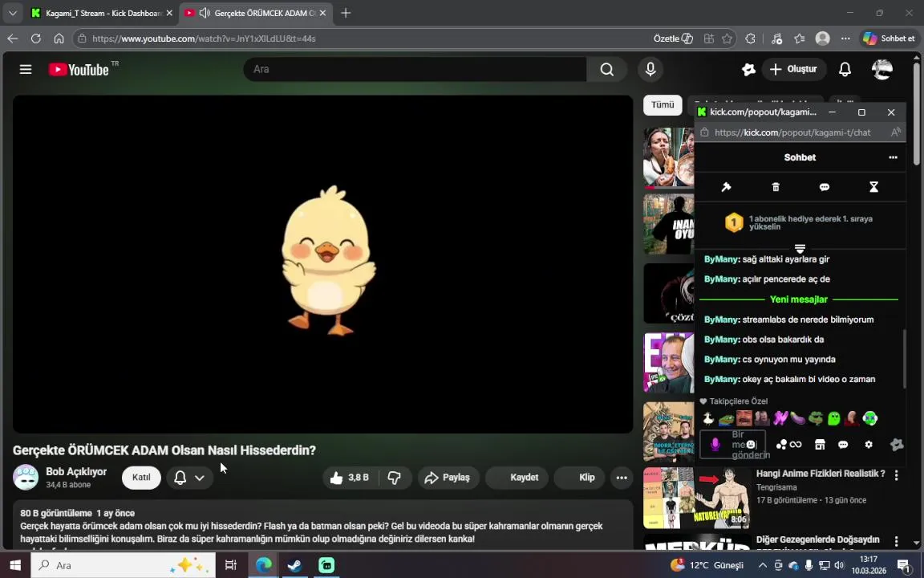Open the Kick chat options ellipsis beside Sohbet
This screenshot has height=578, width=924.
click(x=893, y=157)
